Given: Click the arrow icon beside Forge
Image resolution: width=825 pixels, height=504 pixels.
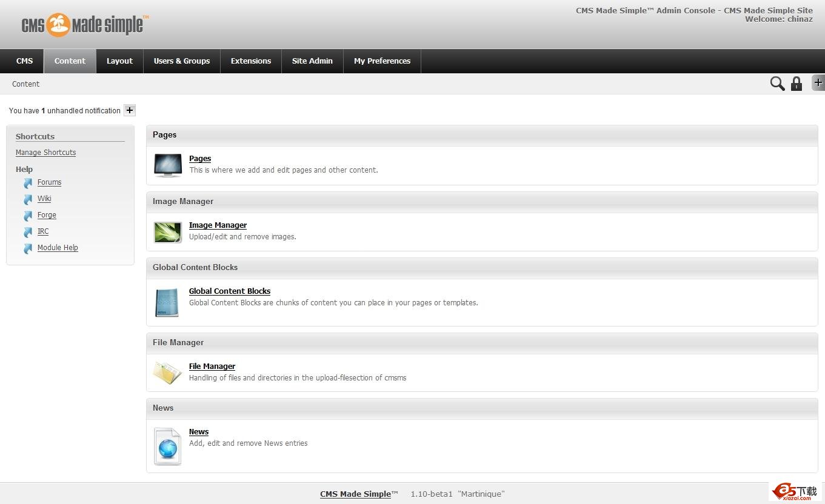Looking at the screenshot, I should click(x=28, y=216).
